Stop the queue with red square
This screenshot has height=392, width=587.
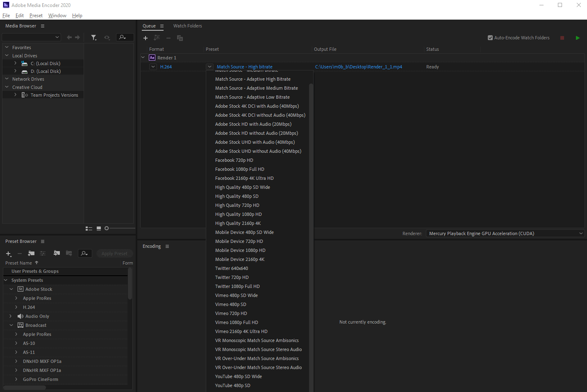click(x=562, y=38)
